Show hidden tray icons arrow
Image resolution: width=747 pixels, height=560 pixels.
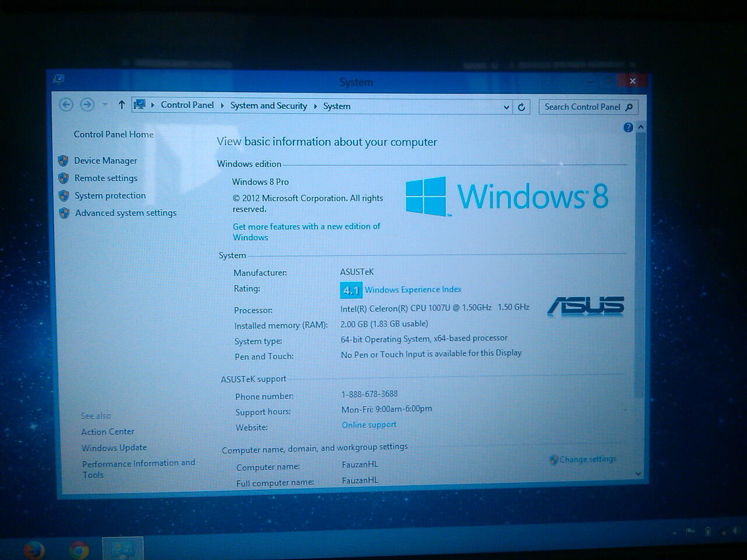(675, 532)
